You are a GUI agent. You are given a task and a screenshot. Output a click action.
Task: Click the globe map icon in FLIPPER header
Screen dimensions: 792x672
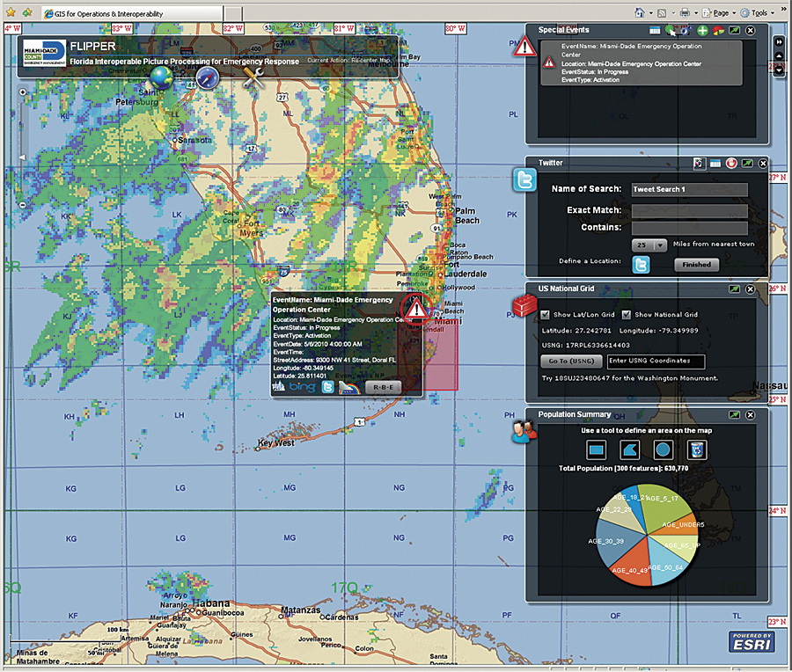(x=162, y=77)
